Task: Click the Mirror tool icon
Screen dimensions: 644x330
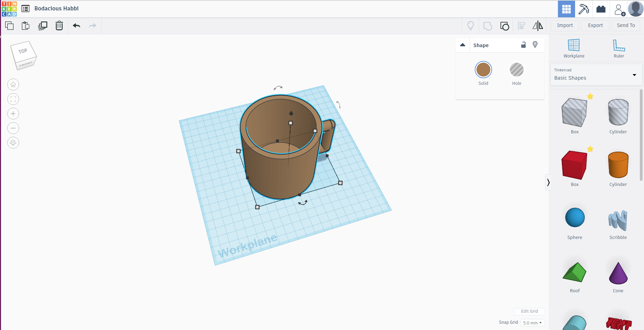Action: [x=538, y=26]
